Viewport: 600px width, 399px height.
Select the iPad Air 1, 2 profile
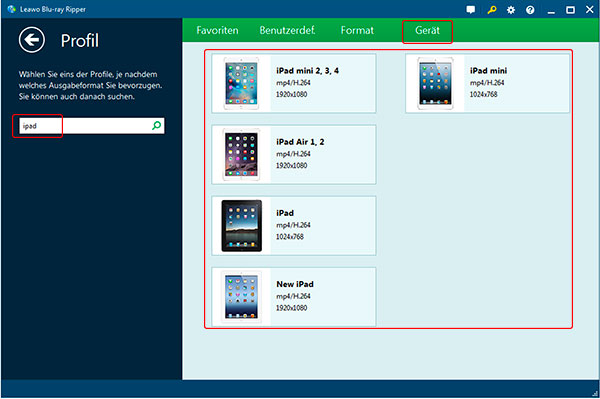tap(294, 155)
